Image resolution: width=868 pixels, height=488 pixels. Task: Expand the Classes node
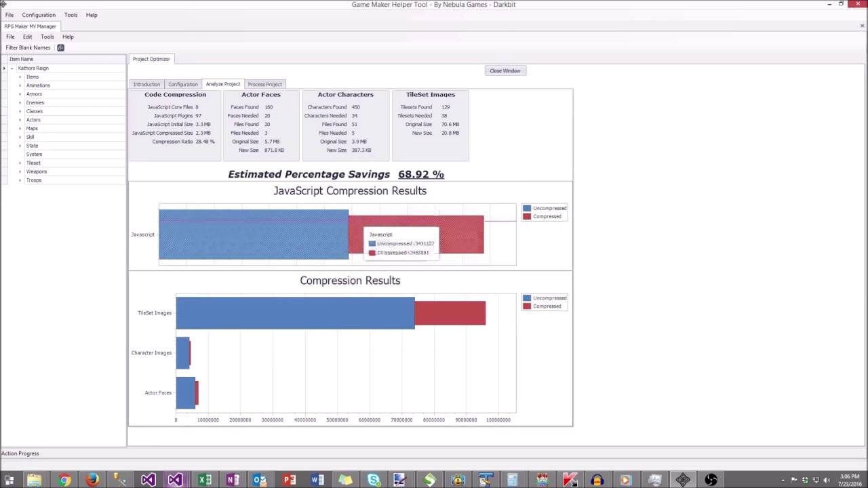20,111
